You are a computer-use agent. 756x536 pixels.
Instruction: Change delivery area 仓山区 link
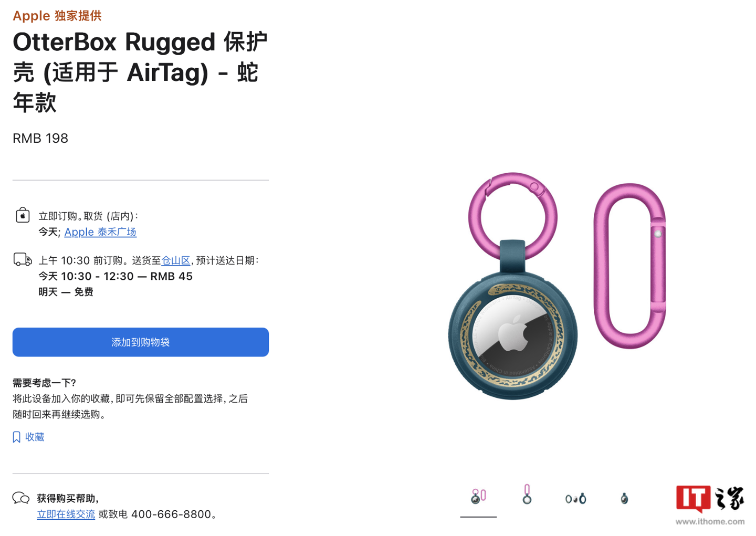(x=175, y=260)
